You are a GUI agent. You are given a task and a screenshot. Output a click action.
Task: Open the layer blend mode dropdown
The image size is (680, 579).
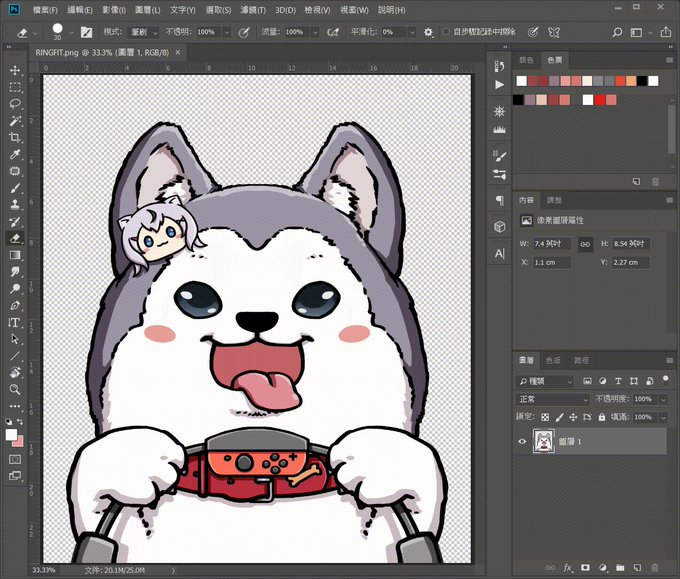click(x=553, y=399)
